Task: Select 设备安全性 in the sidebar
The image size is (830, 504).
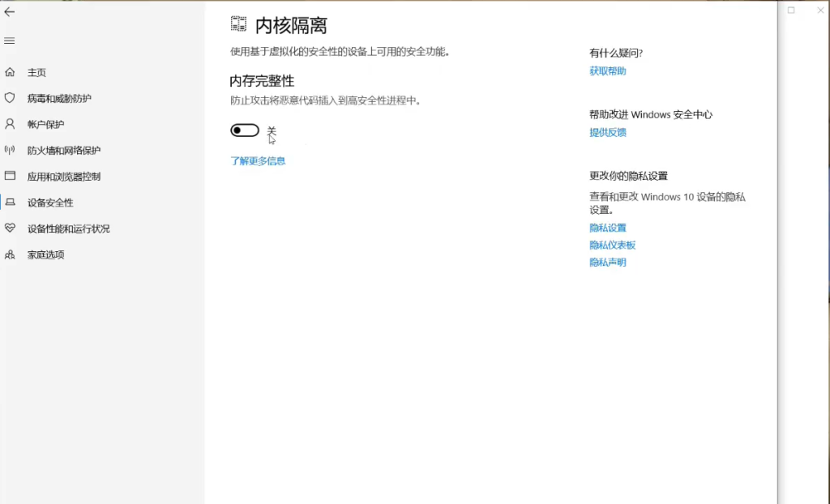Action: click(x=50, y=203)
